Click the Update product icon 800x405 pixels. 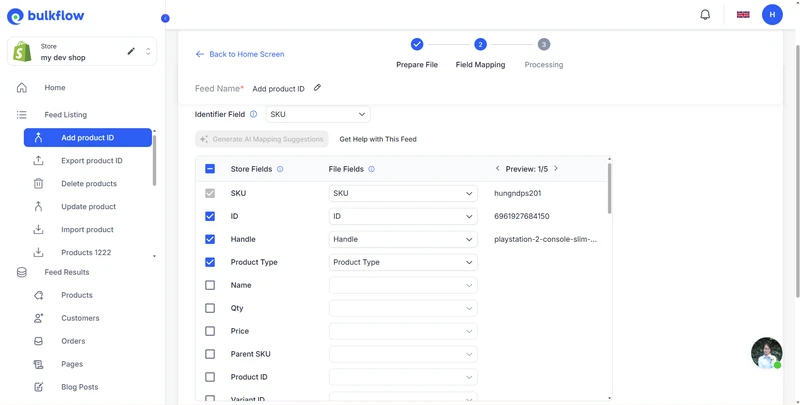[38, 207]
